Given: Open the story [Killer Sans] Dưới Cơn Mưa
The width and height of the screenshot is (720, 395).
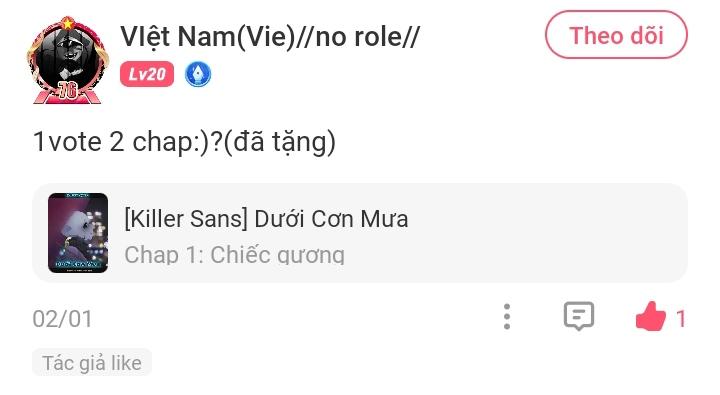Looking at the screenshot, I should click(x=266, y=219).
